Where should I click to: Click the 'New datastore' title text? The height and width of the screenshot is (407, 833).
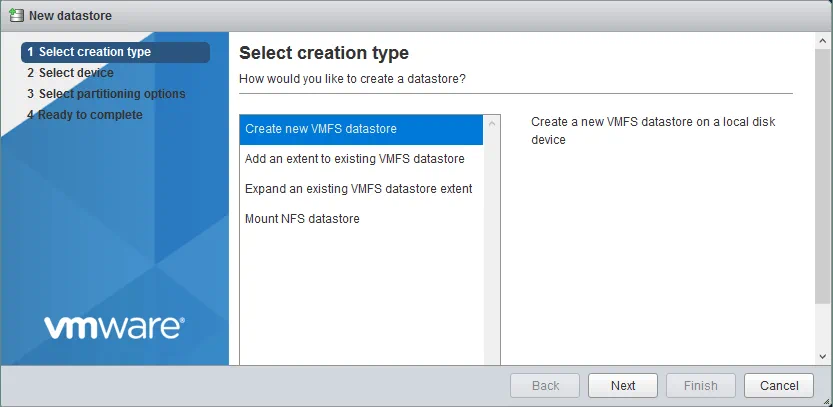click(x=70, y=15)
